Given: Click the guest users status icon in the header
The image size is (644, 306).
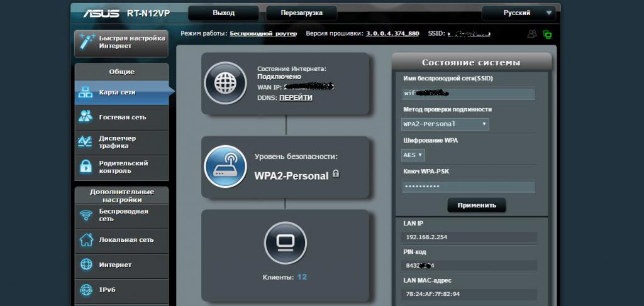Looking at the screenshot, I should click(532, 35).
